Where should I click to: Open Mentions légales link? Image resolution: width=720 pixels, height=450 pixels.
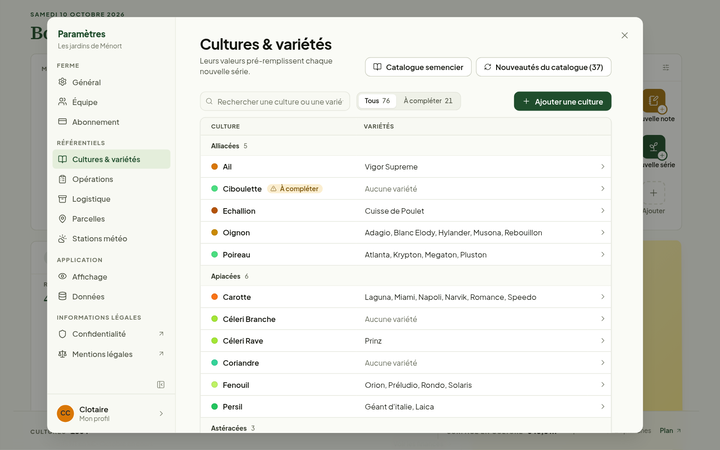coord(111,354)
